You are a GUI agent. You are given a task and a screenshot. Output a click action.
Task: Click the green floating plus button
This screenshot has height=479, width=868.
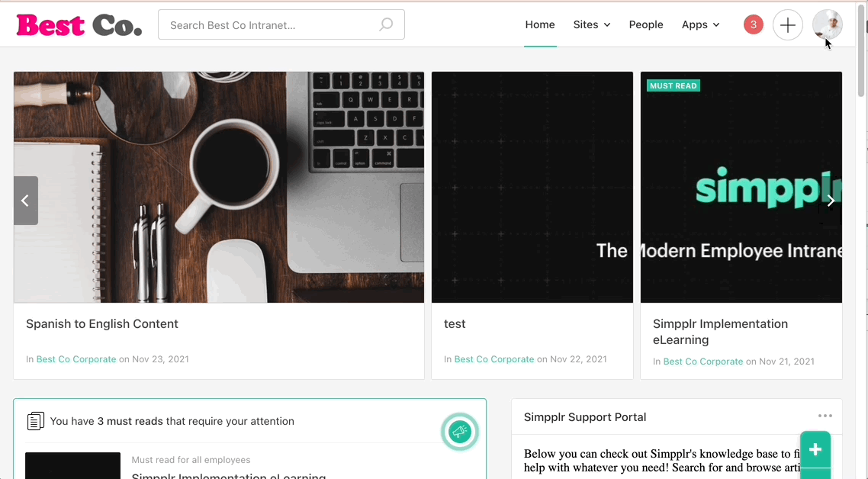(x=815, y=450)
